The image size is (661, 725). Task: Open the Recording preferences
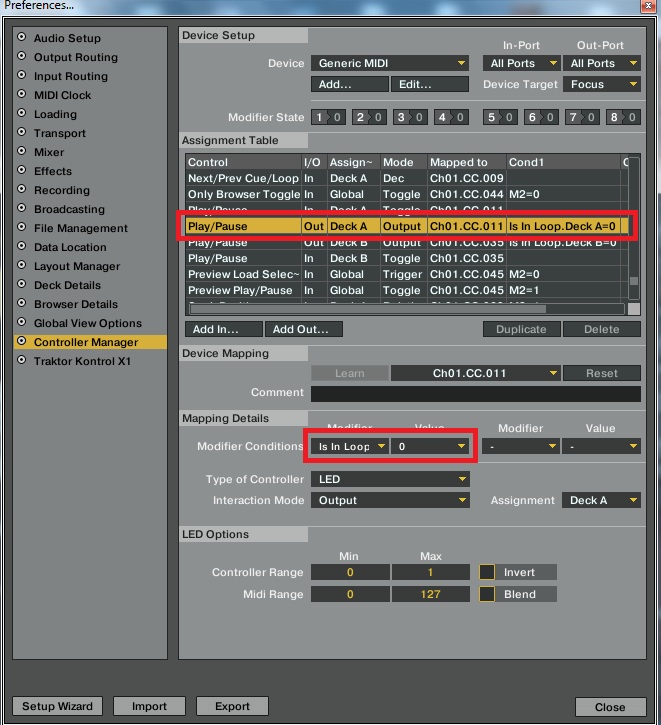click(x=61, y=190)
